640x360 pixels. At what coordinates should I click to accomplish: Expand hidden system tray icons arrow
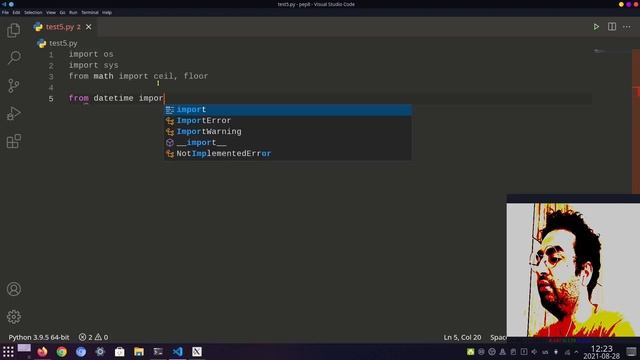click(576, 352)
